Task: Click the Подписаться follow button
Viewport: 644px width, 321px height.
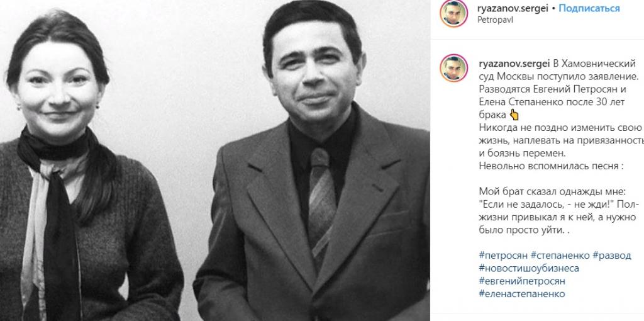Action: click(589, 8)
